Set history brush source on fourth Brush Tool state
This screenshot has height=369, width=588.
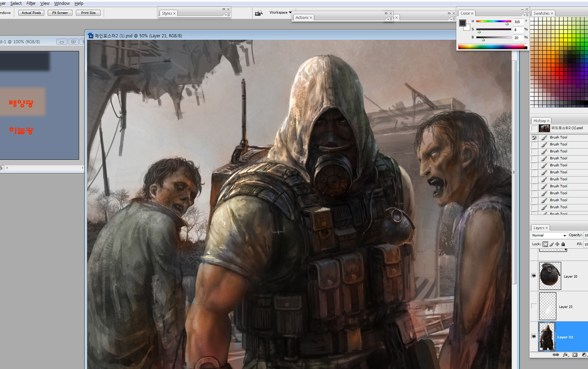click(534, 159)
